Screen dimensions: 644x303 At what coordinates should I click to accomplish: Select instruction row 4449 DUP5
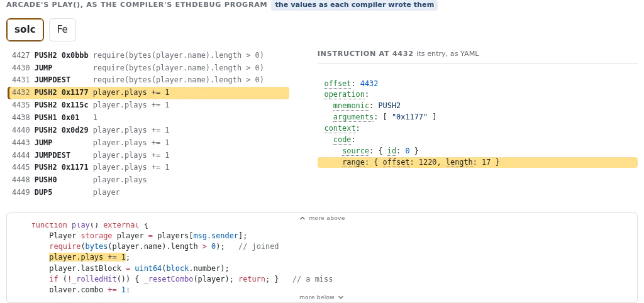tap(148, 192)
